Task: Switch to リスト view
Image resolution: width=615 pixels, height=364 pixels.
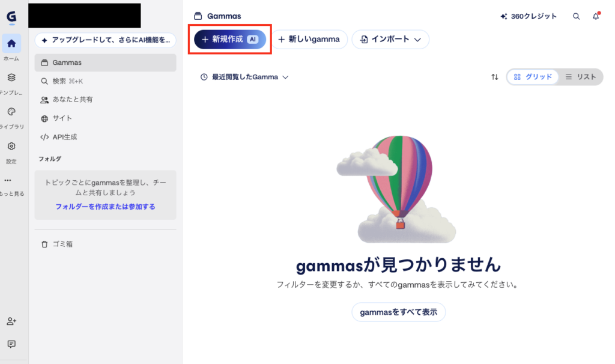Action: pos(581,77)
